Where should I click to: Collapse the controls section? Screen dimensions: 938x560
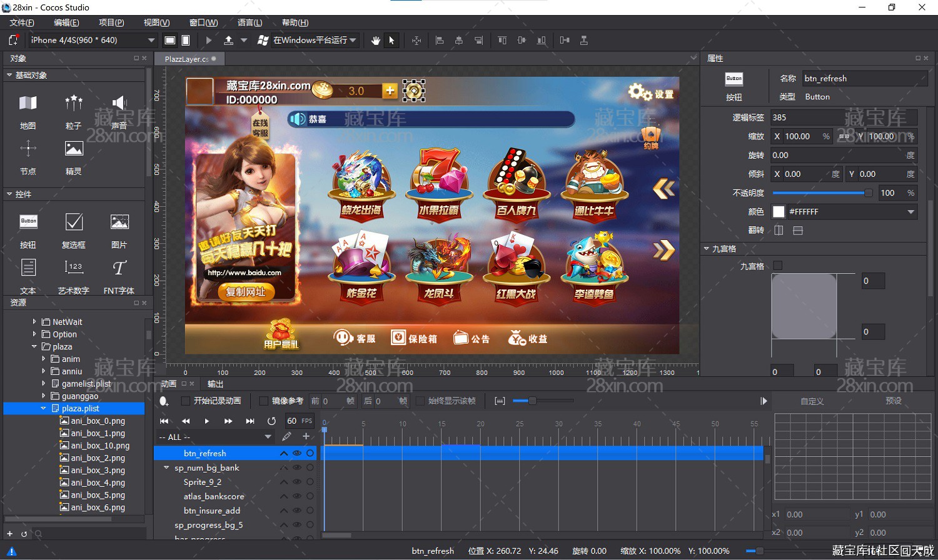(9, 194)
